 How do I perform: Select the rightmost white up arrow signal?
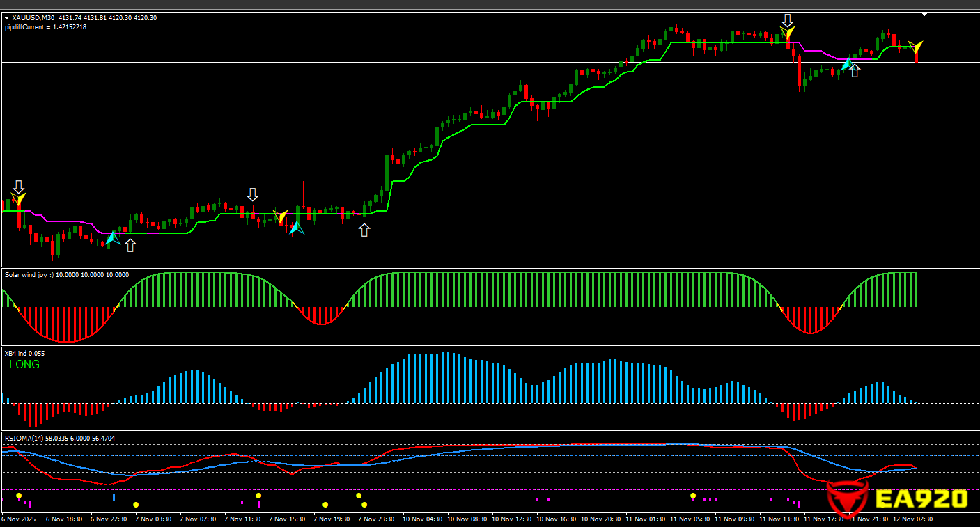tap(855, 71)
